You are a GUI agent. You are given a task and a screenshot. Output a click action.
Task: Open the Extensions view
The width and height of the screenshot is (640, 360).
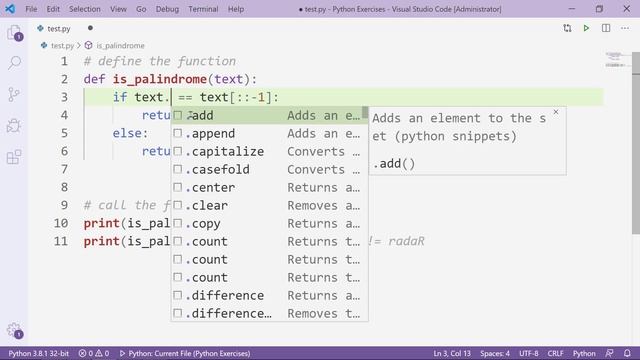(14, 157)
